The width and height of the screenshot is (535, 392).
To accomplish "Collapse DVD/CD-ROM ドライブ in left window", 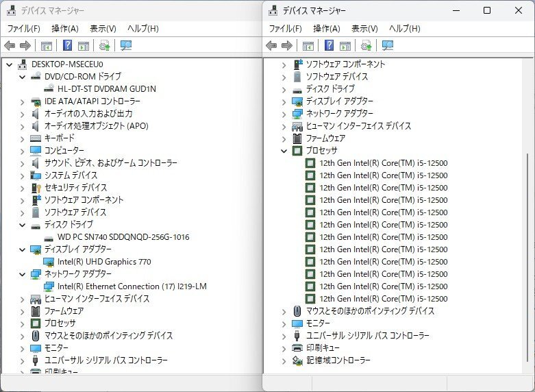I will coord(23,77).
